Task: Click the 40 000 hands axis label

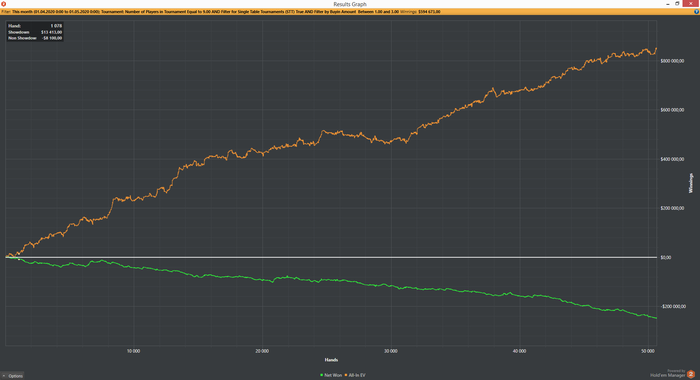Action: pyautogui.click(x=519, y=351)
